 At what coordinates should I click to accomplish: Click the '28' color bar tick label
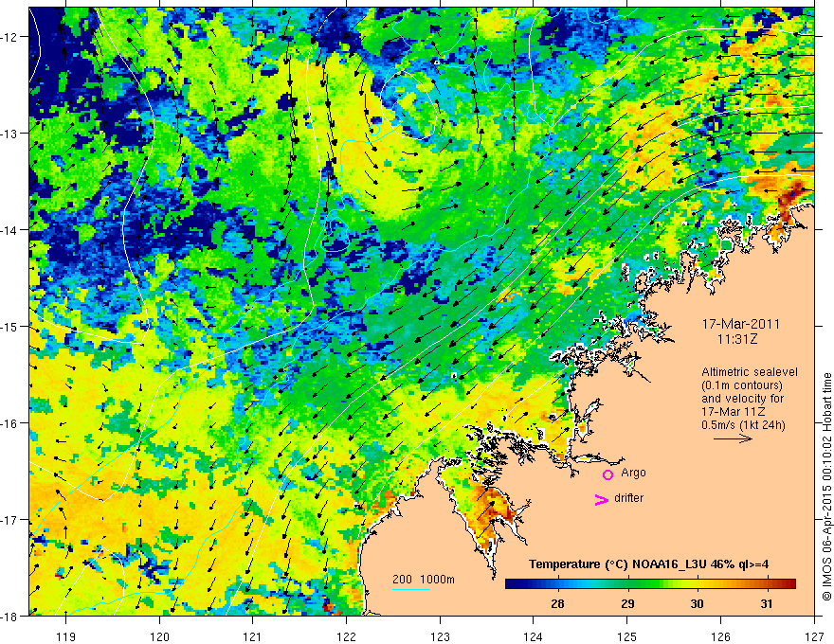557,603
